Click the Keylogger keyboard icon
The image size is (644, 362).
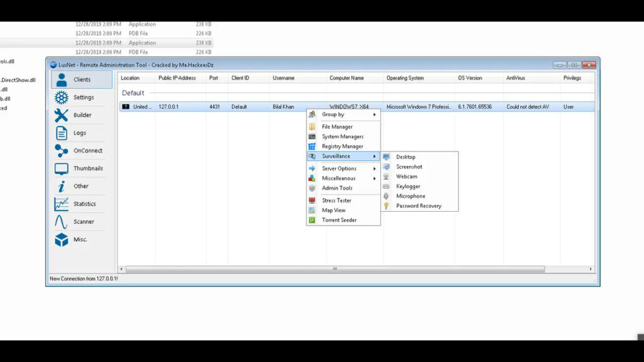(x=386, y=186)
